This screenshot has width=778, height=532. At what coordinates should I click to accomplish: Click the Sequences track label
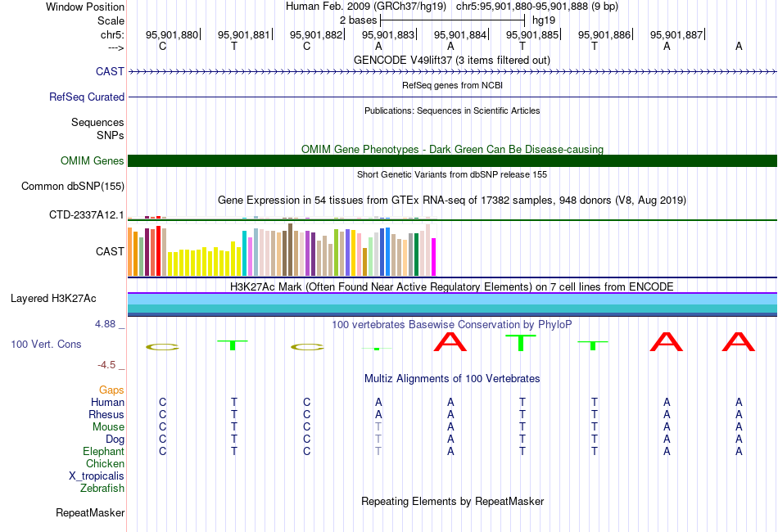97,122
